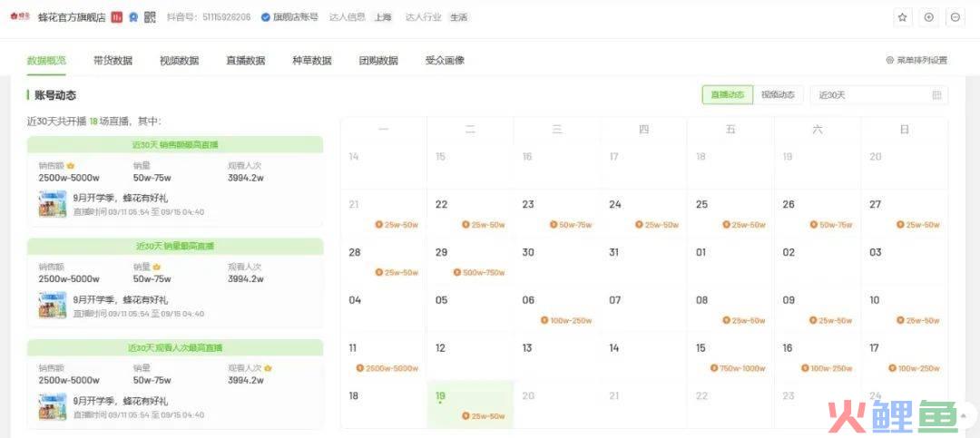Click the 旗舰店账号 label

pos(296,17)
